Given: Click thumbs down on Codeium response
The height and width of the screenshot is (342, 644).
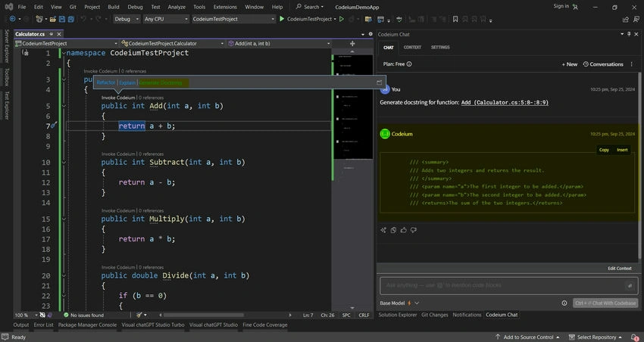Looking at the screenshot, I should (x=413, y=230).
